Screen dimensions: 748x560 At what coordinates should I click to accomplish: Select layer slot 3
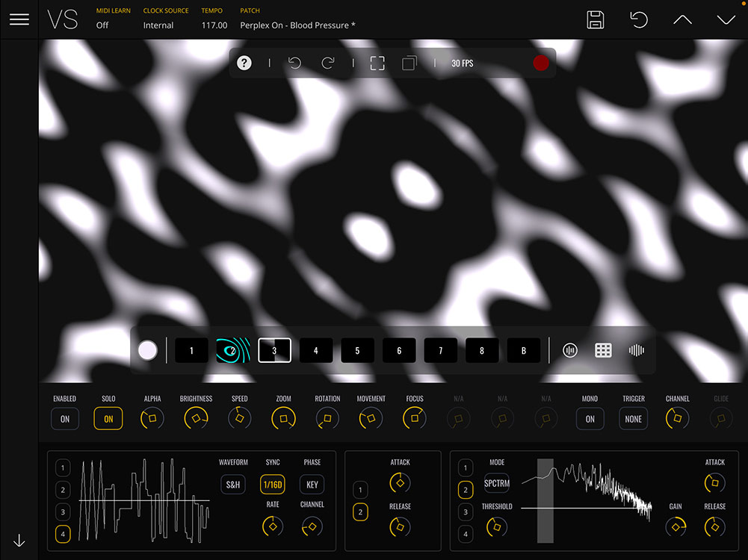pyautogui.click(x=274, y=350)
